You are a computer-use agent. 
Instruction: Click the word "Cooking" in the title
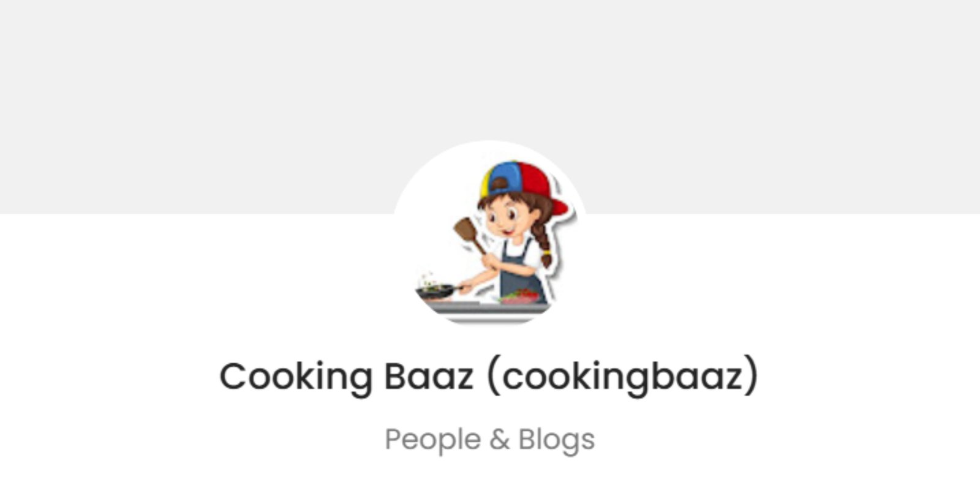pyautogui.click(x=296, y=377)
